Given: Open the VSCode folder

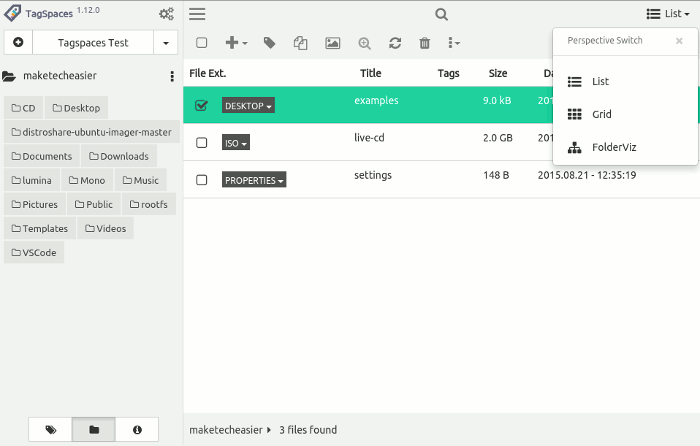Looking at the screenshot, I should tap(34, 252).
